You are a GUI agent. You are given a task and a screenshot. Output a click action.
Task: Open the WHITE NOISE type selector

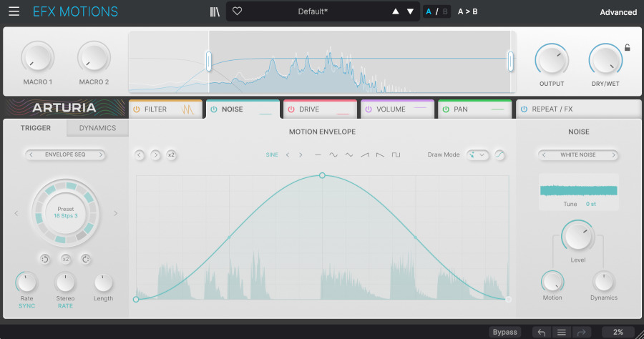pyautogui.click(x=578, y=154)
